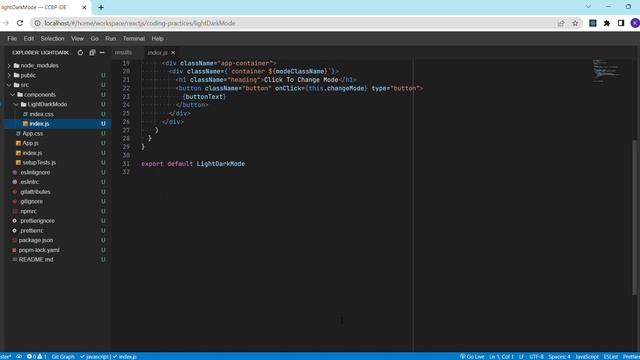Open the Go menu

95,38
